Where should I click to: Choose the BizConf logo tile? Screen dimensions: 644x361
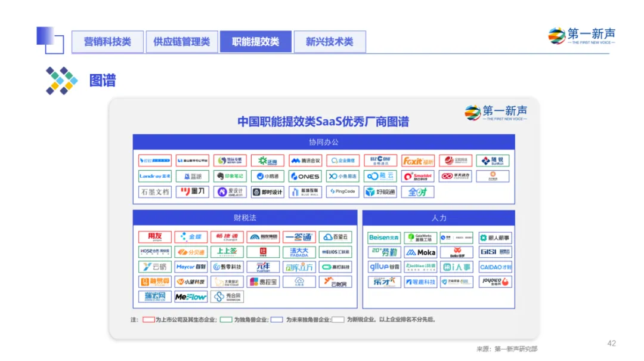(380, 161)
